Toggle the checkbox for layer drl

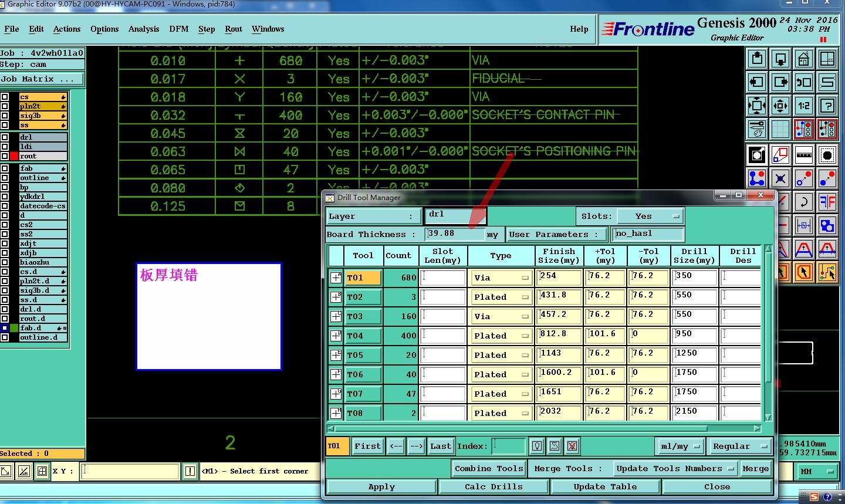pos(5,137)
